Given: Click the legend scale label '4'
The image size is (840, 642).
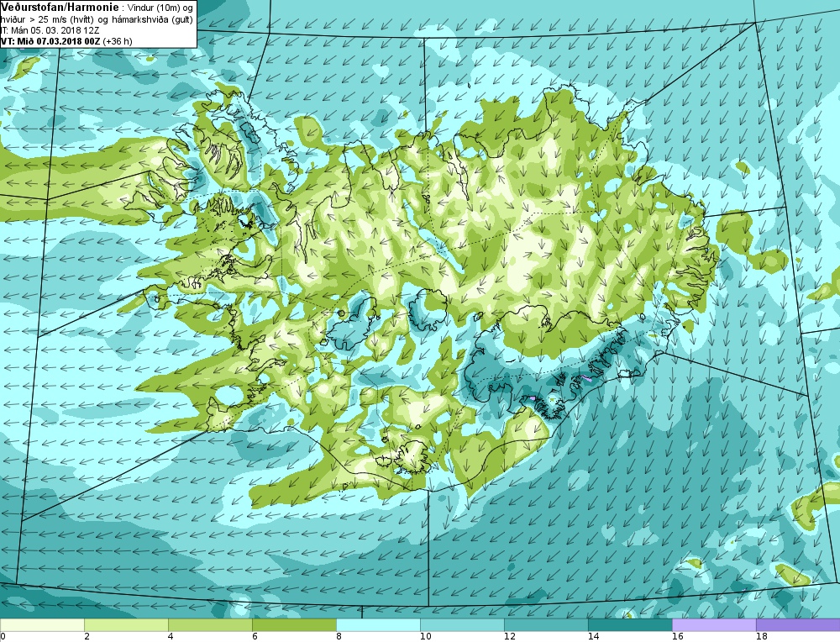Looking at the screenshot, I should coord(171,637).
